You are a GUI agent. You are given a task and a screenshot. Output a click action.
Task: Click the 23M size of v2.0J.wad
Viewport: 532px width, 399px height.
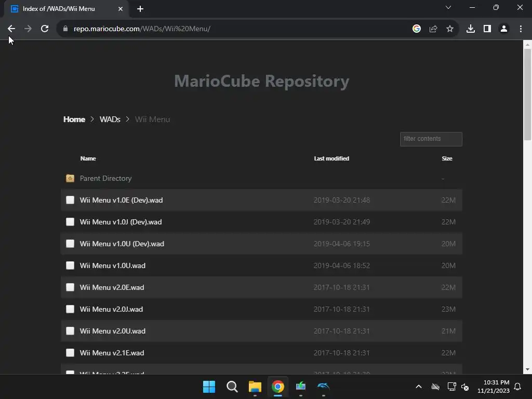[x=448, y=310]
